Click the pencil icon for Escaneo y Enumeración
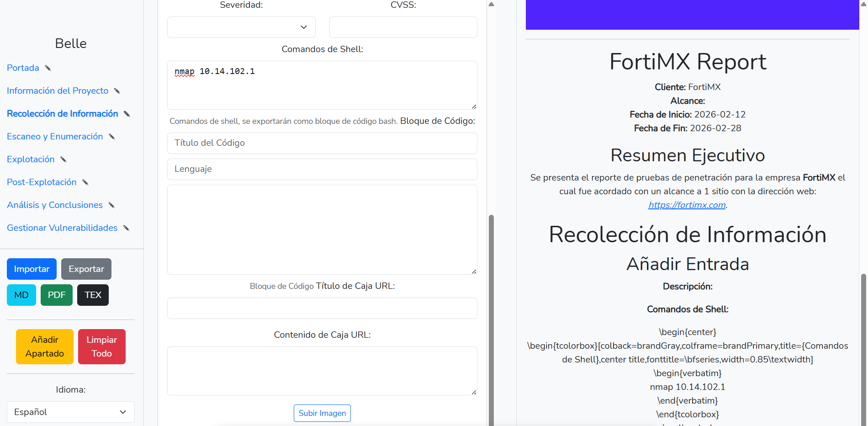The image size is (868, 426). (x=112, y=137)
